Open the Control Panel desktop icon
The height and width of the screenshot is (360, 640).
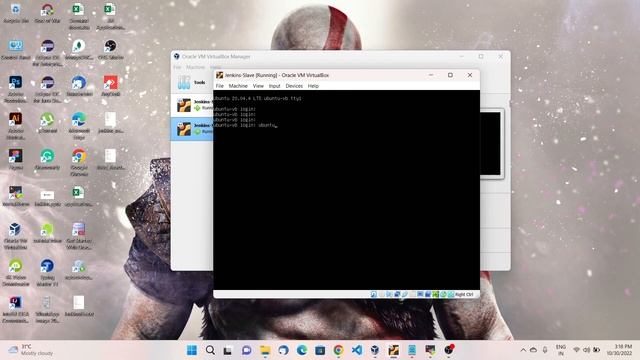(16, 50)
